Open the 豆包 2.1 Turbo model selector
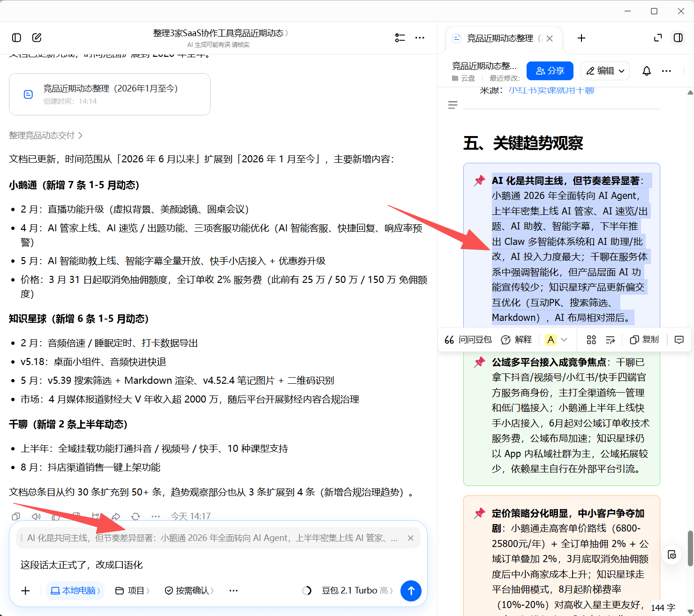 pos(357,591)
